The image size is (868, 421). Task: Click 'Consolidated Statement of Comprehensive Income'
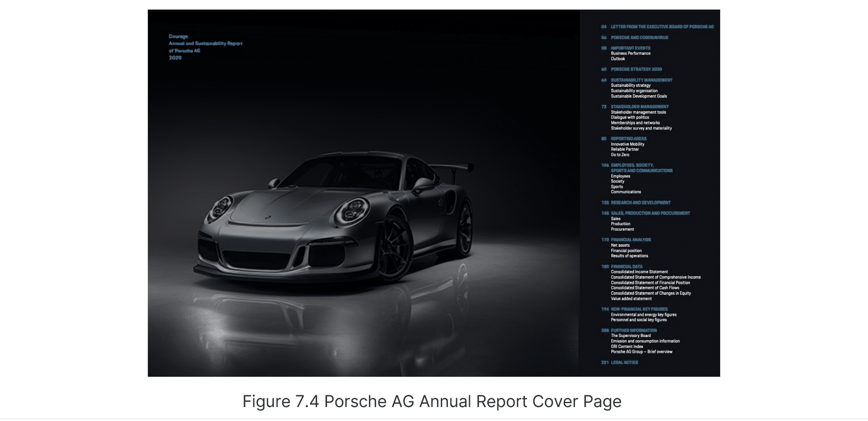pos(656,277)
